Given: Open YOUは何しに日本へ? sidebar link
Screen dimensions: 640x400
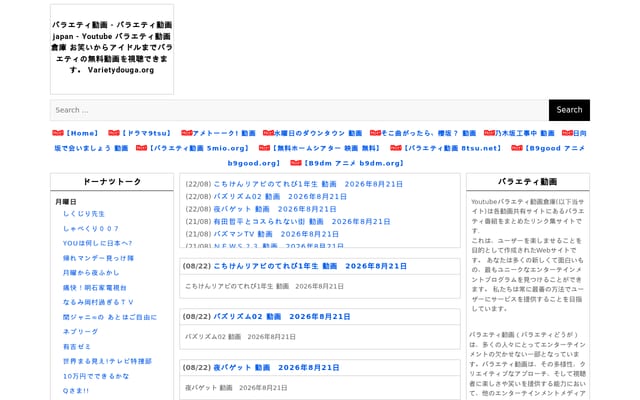Looking at the screenshot, I should 98,243.
